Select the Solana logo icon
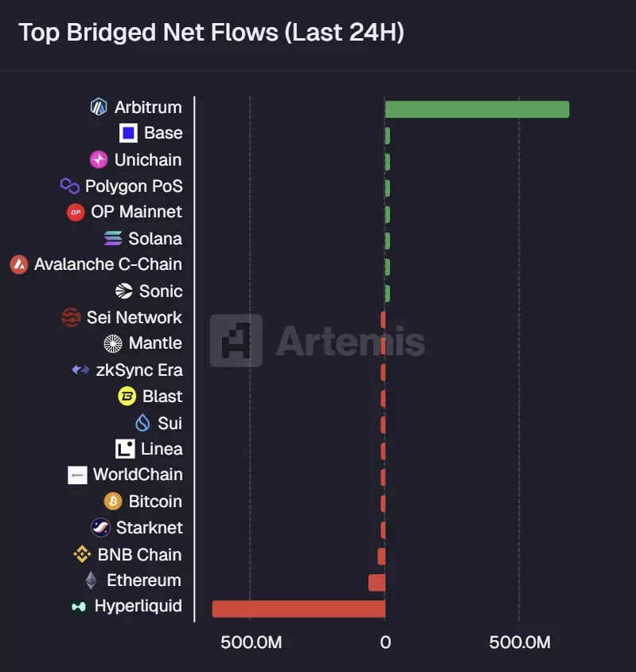 click(x=113, y=238)
